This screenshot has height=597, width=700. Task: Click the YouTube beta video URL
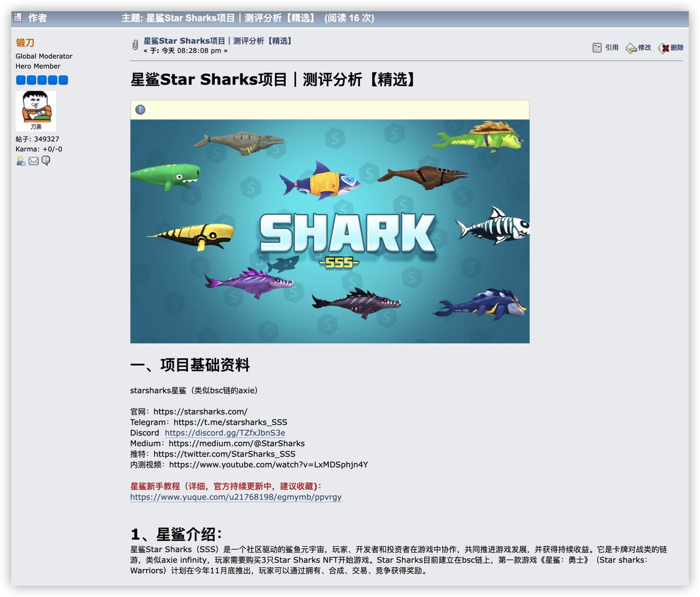click(268, 465)
